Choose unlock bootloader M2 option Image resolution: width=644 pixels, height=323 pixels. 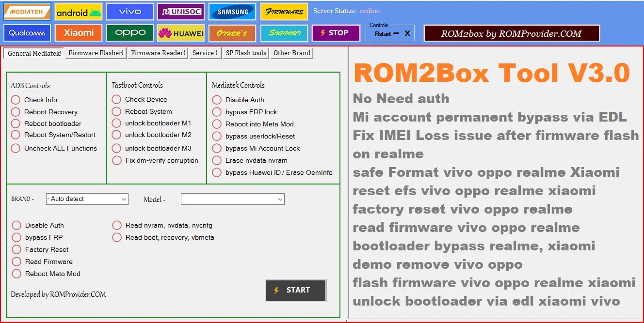tap(152, 135)
